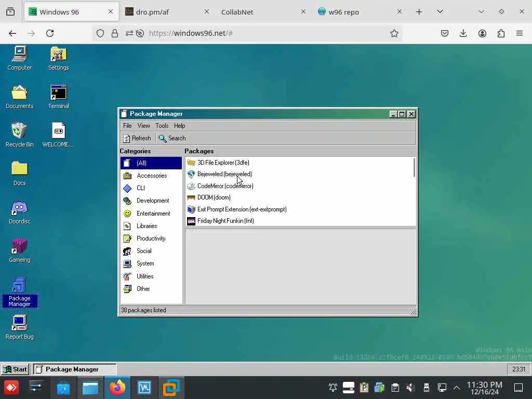Screen dimensions: 532x399
Task: Open the Gameing desktop shortcut
Action: click(x=19, y=251)
